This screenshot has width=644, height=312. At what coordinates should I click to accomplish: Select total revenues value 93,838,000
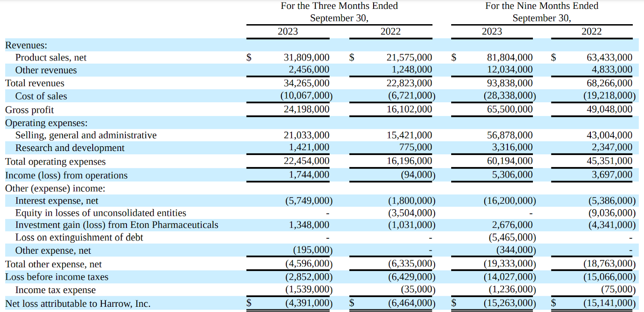pos(510,83)
